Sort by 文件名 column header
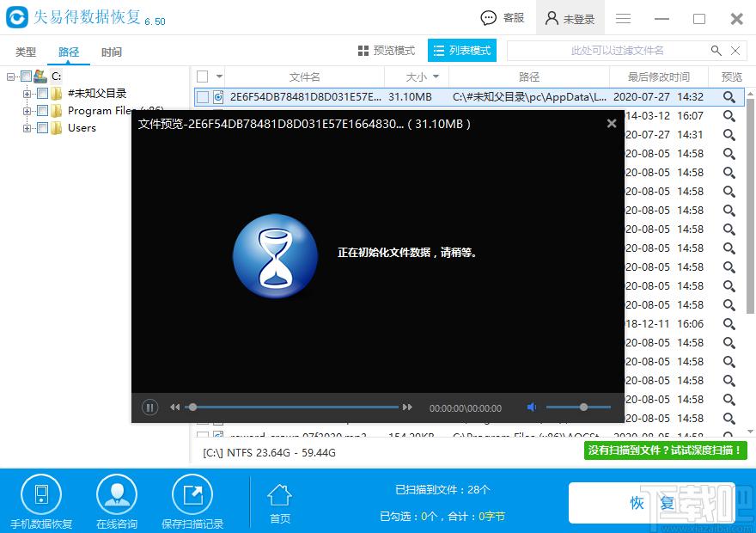 tap(304, 77)
